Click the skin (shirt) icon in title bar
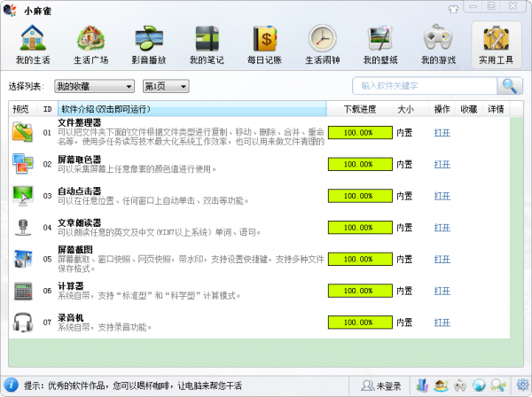This screenshot has width=532, height=397. tap(453, 9)
